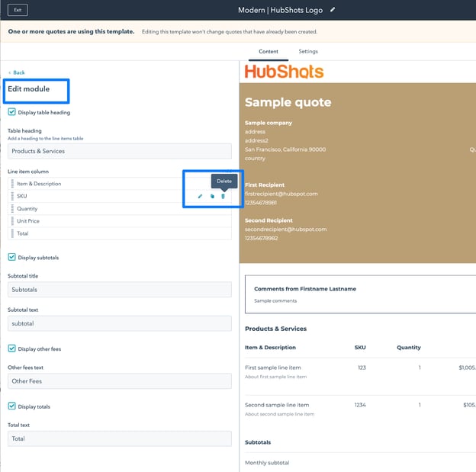Click drag handle of Item & Description row
Screen dimensions: 476x472
point(12,184)
